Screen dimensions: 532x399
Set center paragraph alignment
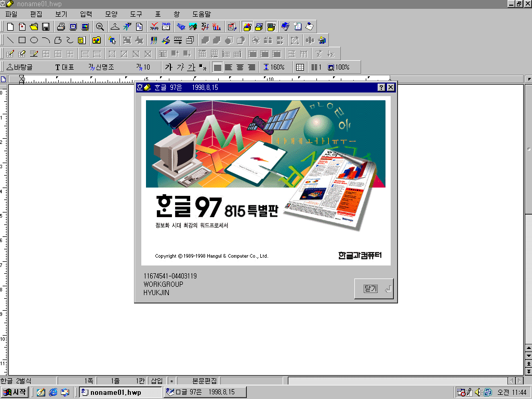coord(240,67)
